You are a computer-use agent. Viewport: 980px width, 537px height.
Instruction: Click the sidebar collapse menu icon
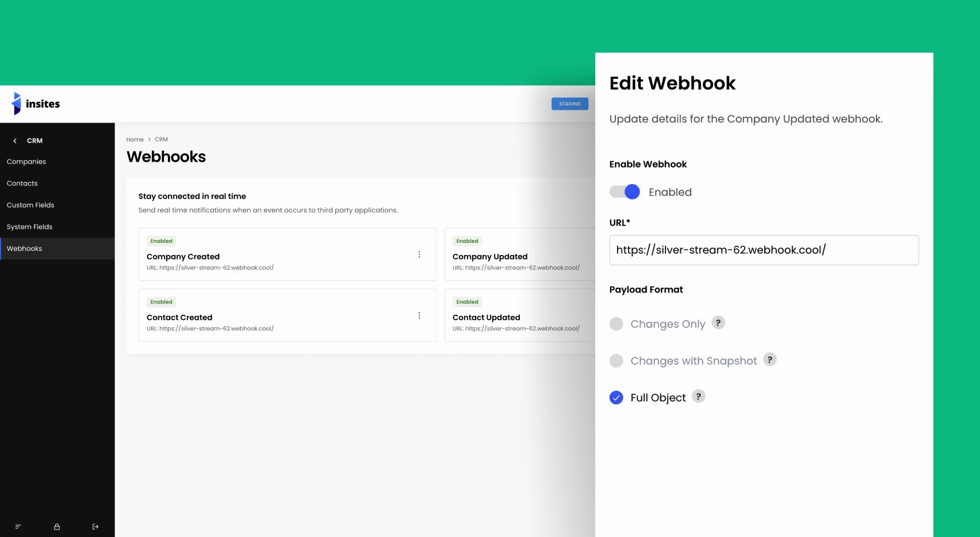[18, 527]
